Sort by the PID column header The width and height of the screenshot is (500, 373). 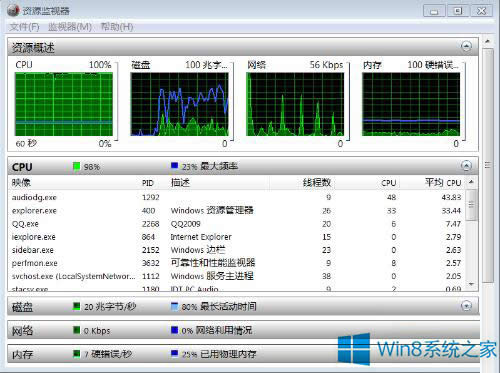pos(148,183)
